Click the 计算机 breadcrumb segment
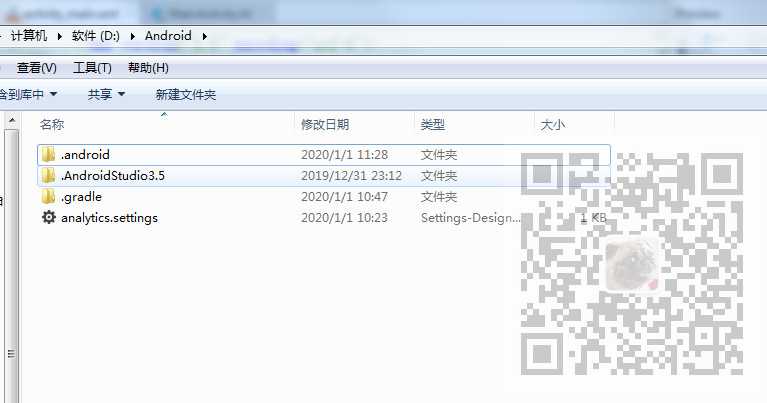 (29, 36)
